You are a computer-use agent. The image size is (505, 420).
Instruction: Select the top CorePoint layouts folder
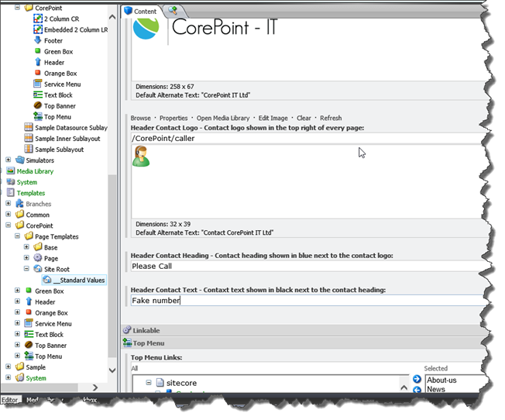click(x=48, y=8)
